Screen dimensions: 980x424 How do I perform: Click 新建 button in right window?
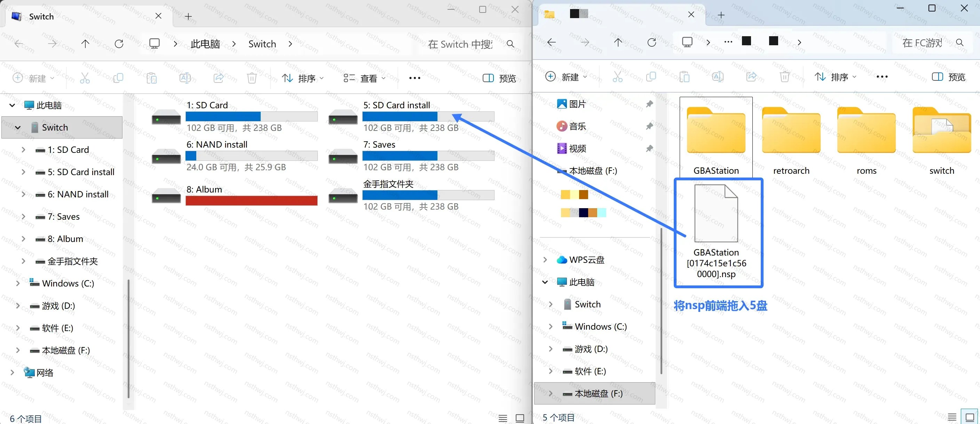point(566,77)
